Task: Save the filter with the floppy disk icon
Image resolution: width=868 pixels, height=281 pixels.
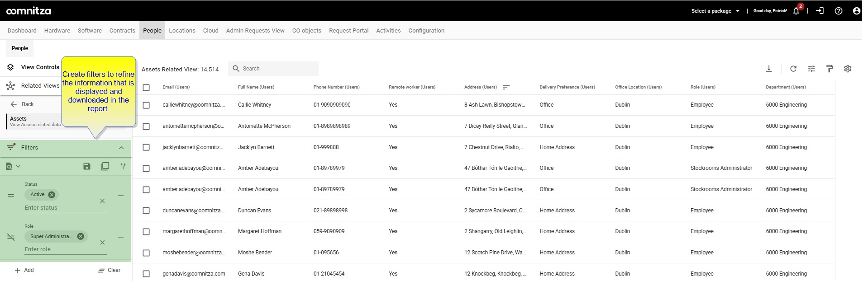Action: (87, 166)
